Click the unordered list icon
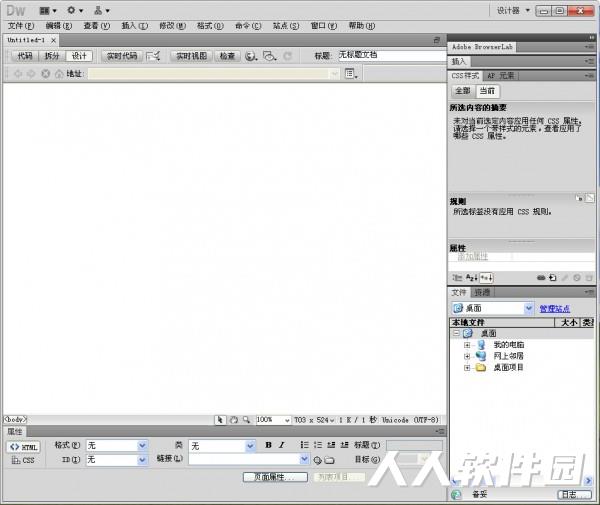 (304, 445)
